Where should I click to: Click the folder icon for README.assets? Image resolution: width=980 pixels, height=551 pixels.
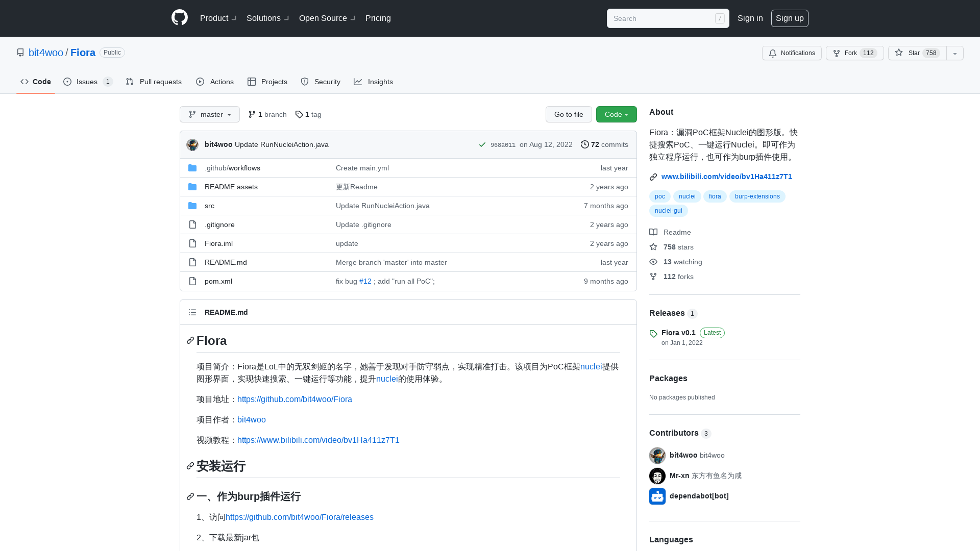[x=192, y=187]
